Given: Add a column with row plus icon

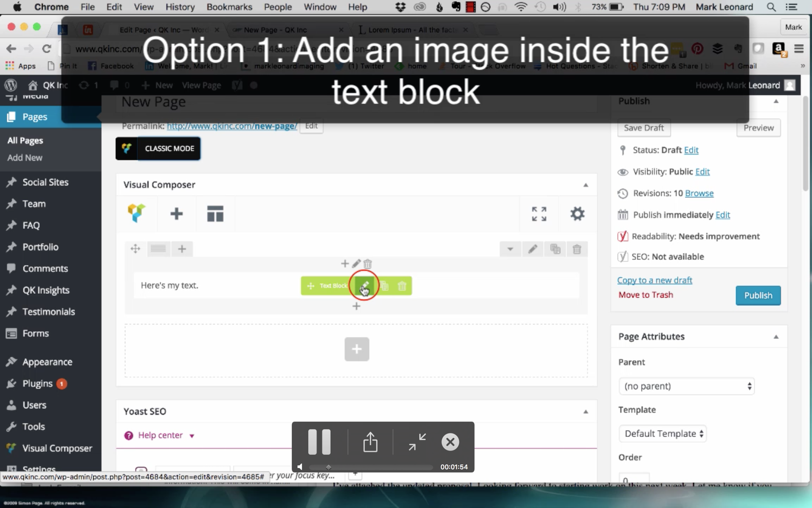Looking at the screenshot, I should tap(182, 249).
